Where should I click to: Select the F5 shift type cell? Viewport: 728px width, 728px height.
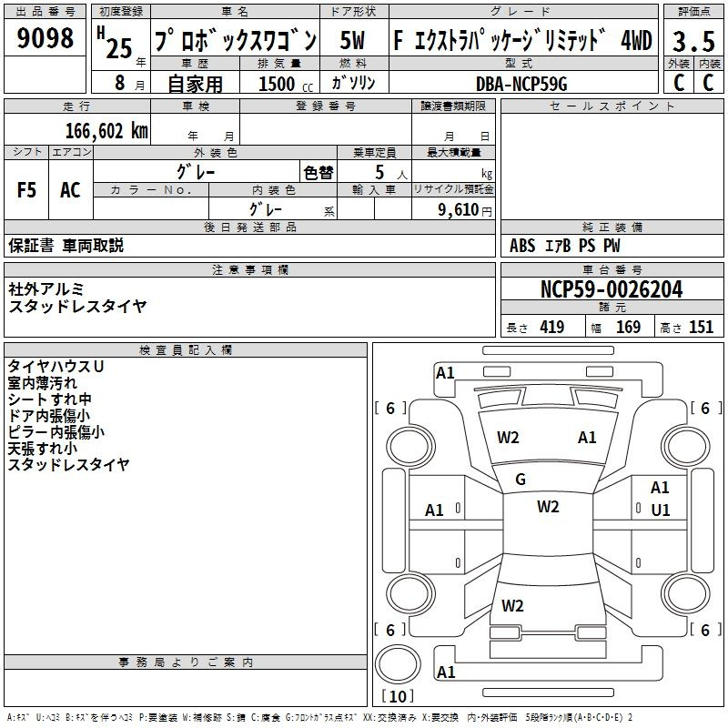[x=27, y=189]
